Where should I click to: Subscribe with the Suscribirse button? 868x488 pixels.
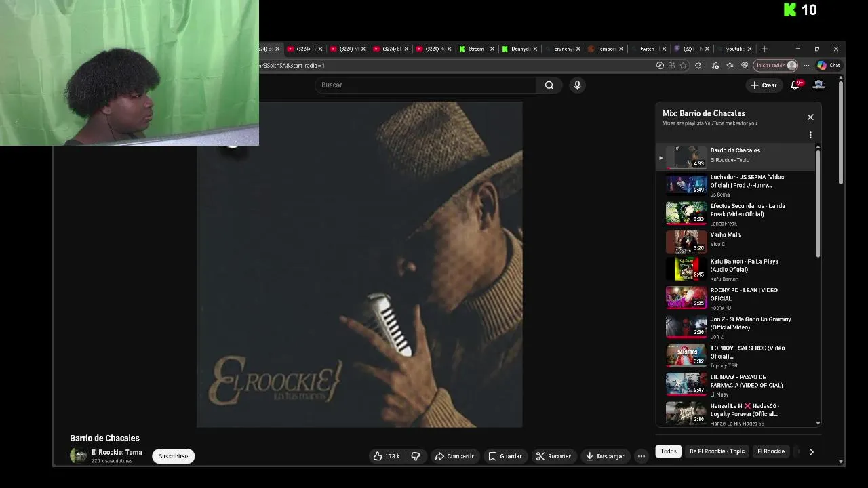pos(173,456)
